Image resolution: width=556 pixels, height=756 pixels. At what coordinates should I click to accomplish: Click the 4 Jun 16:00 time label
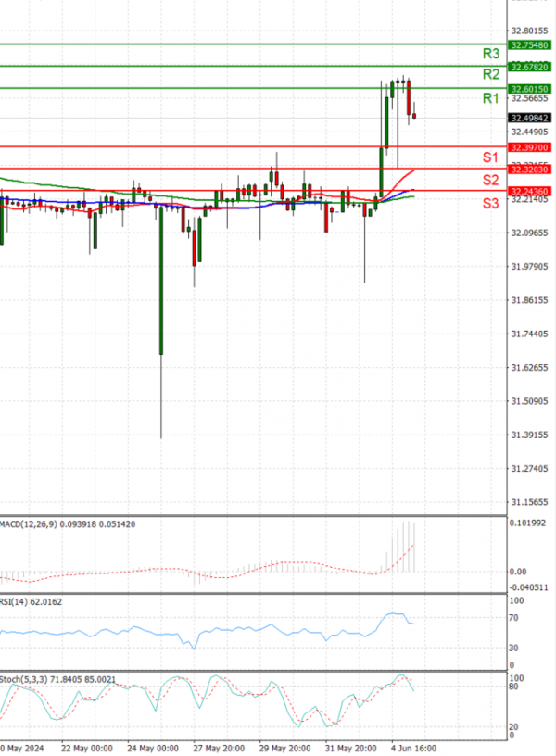(x=413, y=748)
